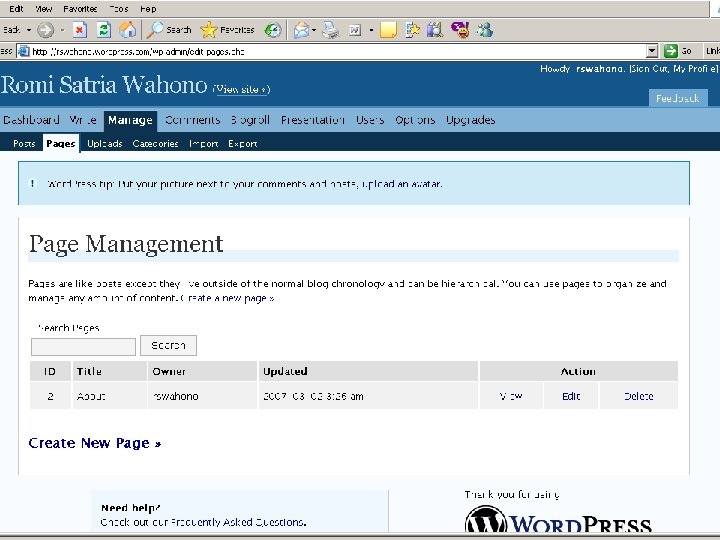Switch to Posts subtab
This screenshot has height=540, width=720.
click(x=24, y=144)
